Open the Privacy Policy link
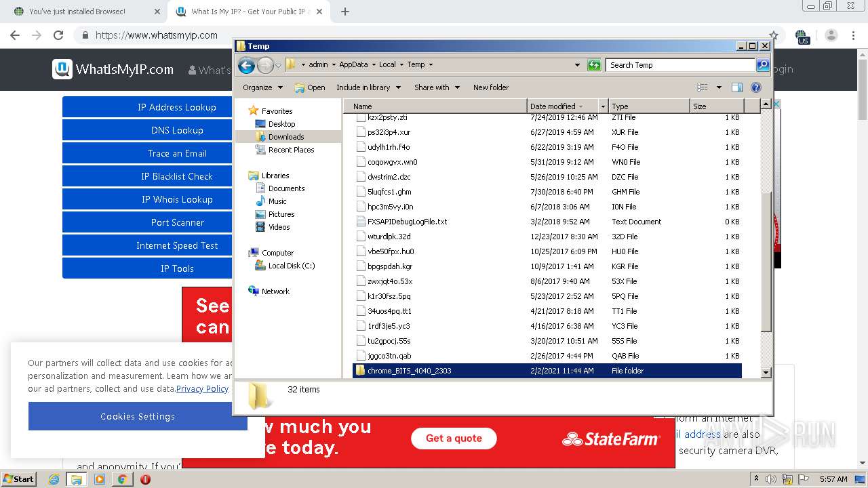The width and height of the screenshot is (868, 488). [202, 388]
